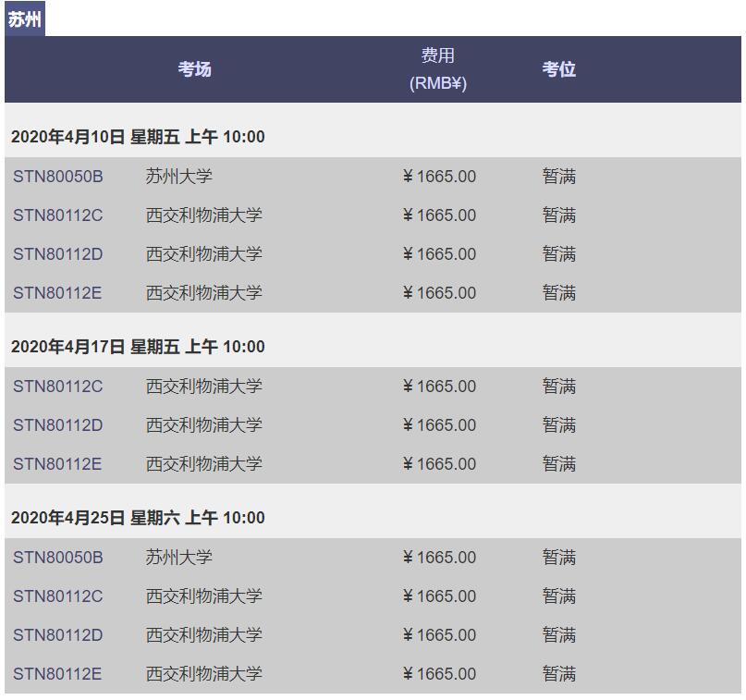Screen dimensions: 746x700
Task: Click 苏州大学 venue name under April 25
Action: pos(179,558)
